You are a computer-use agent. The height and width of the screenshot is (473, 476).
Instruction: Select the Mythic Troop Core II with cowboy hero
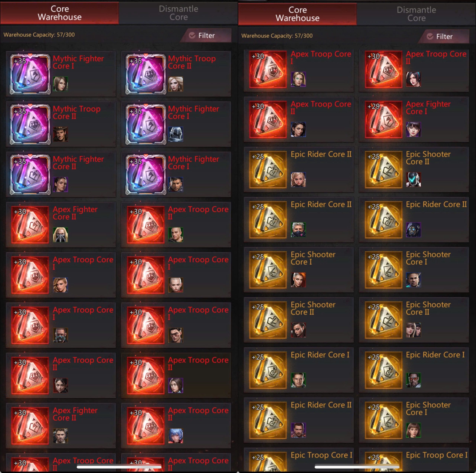pos(61,124)
